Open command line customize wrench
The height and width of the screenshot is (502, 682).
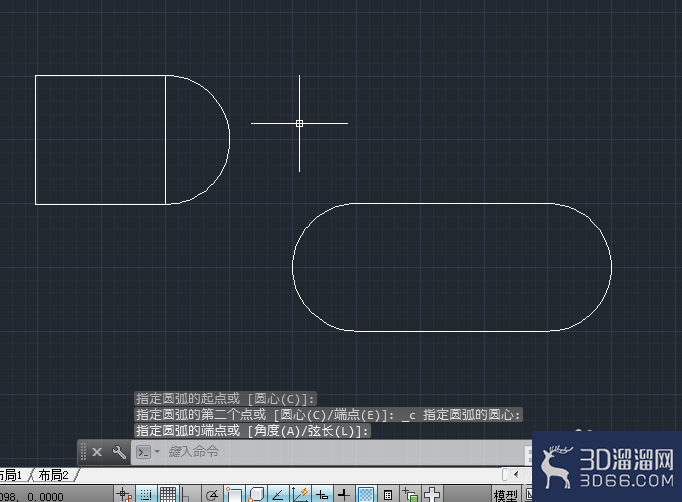coord(119,452)
